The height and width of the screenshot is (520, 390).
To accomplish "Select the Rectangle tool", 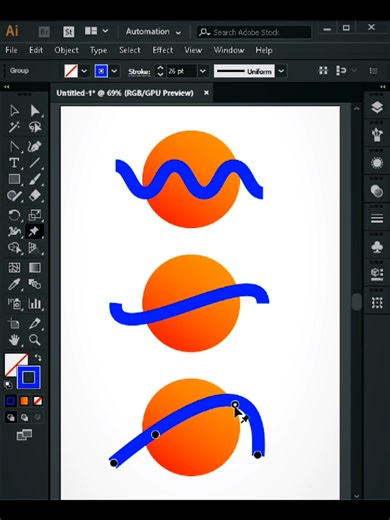I will tap(14, 179).
